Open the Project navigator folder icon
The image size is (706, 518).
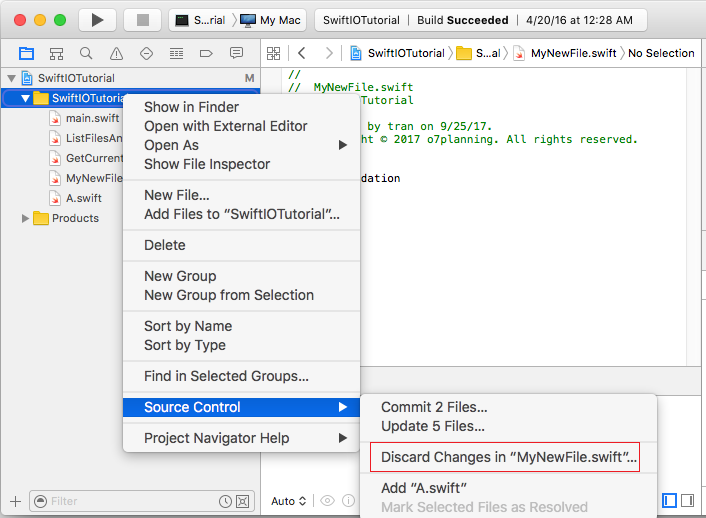pyautogui.click(x=26, y=54)
